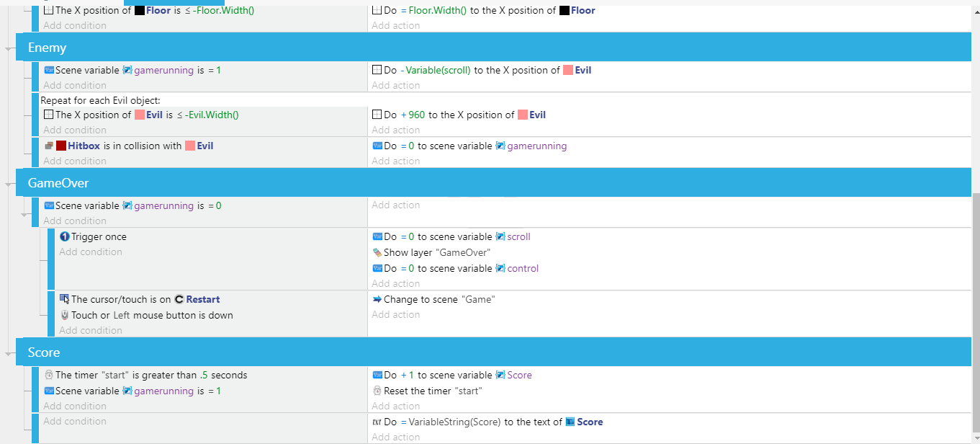Screen dimensions: 980x444
Task: Click the timer icon on the .5 seconds condition
Action: click(47, 374)
